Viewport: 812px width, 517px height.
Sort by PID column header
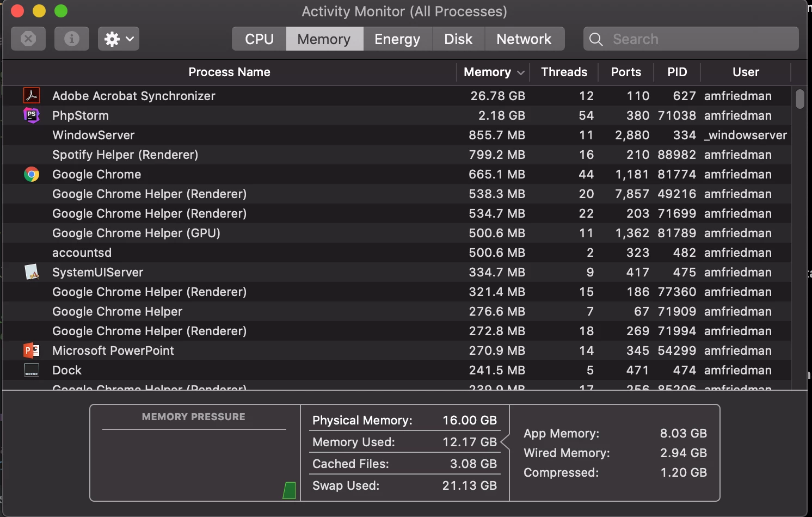pos(677,72)
